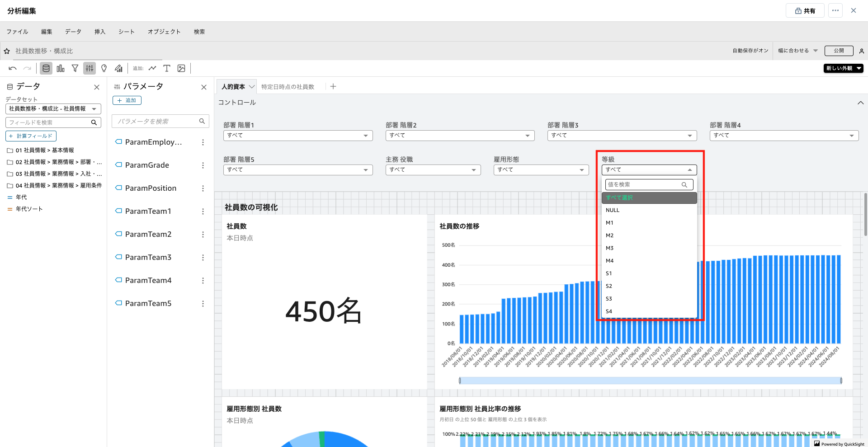Open the Insights lightbulb icon

(104, 68)
